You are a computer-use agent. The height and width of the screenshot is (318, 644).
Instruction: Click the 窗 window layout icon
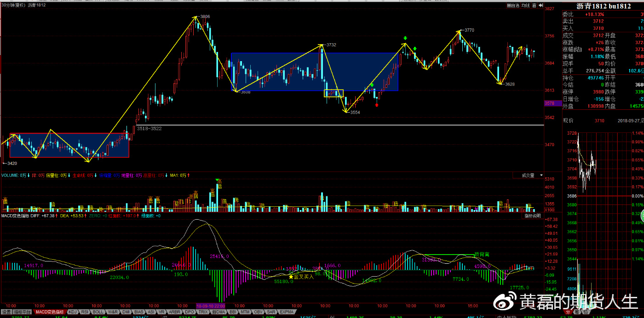(535, 6)
